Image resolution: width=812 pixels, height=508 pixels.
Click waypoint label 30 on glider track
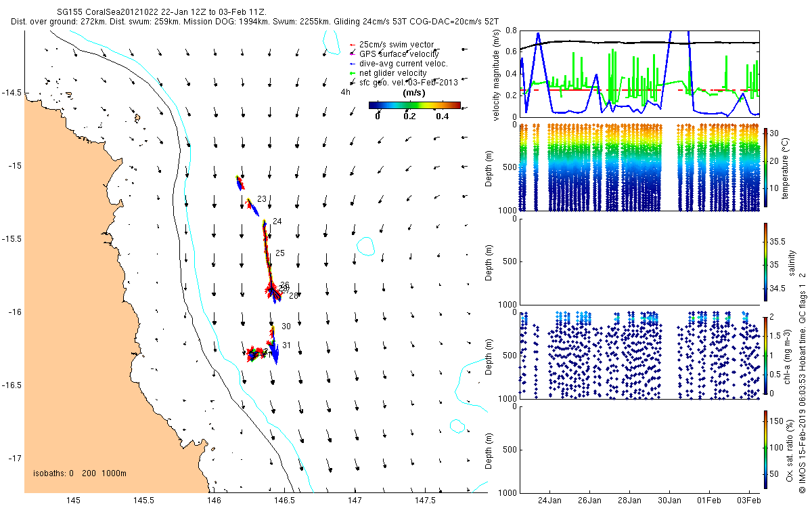click(286, 326)
